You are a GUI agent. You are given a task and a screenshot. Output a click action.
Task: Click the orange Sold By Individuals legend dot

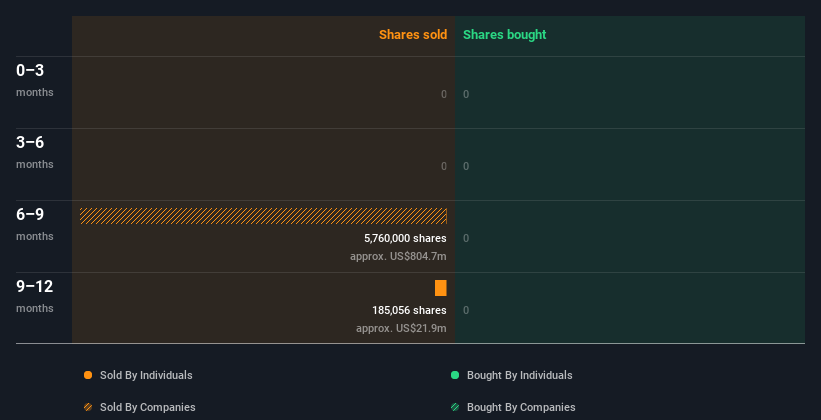pyautogui.click(x=88, y=375)
